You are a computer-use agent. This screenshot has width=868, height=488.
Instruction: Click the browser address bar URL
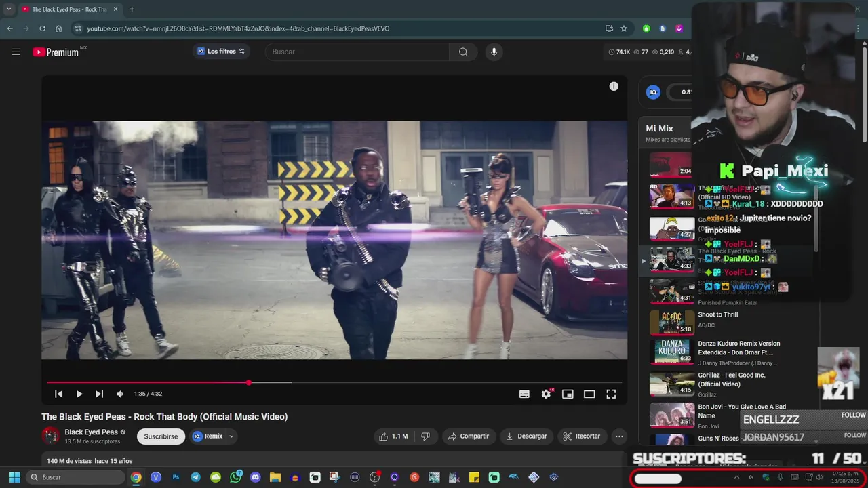[x=238, y=28]
